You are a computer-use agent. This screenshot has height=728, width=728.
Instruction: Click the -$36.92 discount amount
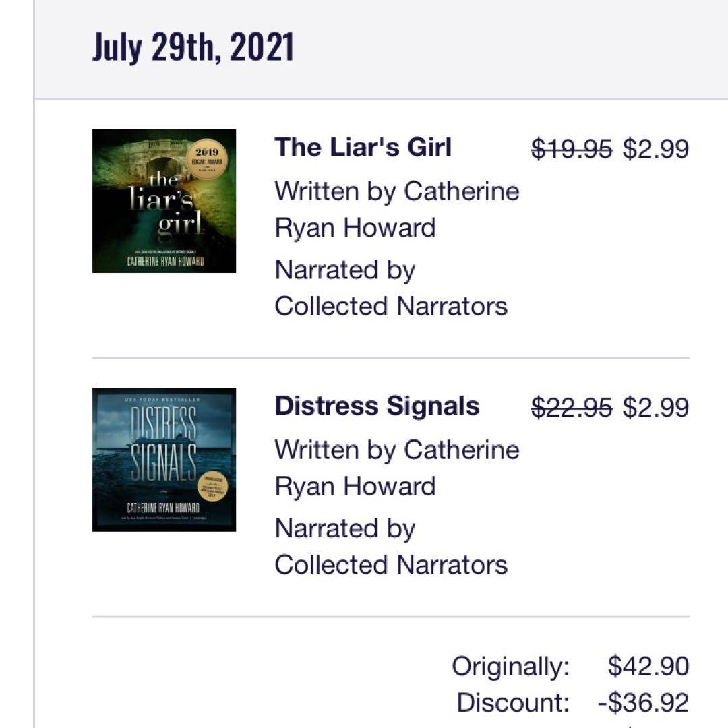coord(643,702)
